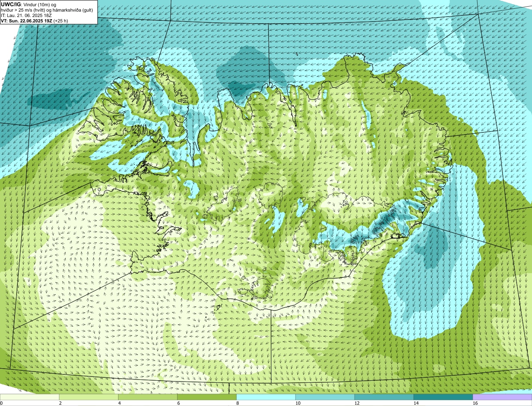The width and height of the screenshot is (532, 406).
Task: Click the 2–4 m/s light green legend swatch
Action: [x=89, y=397]
